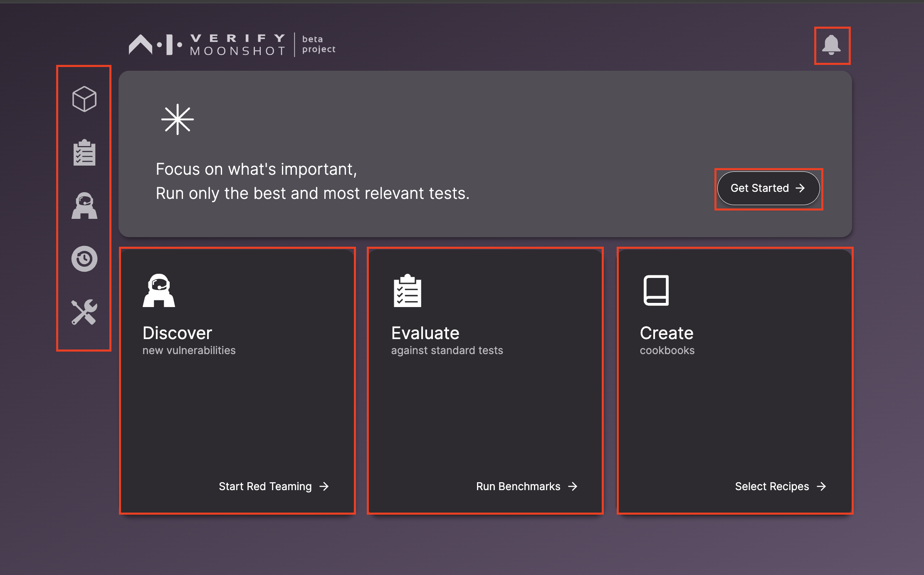The height and width of the screenshot is (575, 924).
Task: Click the 'new vulnerabilities' subtitle
Action: pyautogui.click(x=189, y=350)
